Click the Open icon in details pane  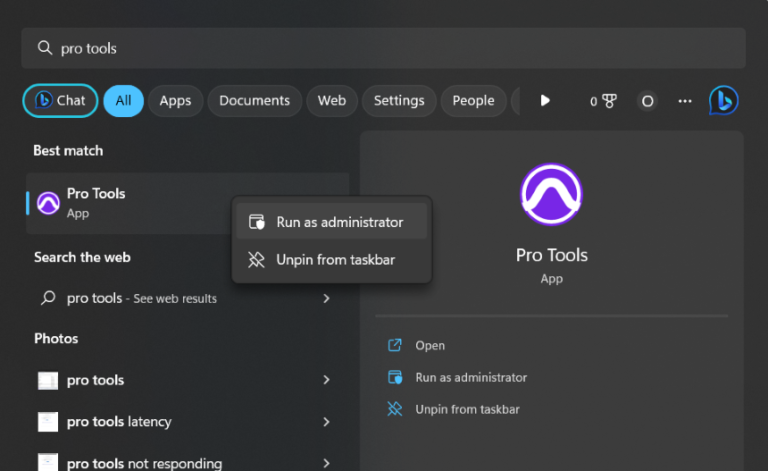(395, 345)
